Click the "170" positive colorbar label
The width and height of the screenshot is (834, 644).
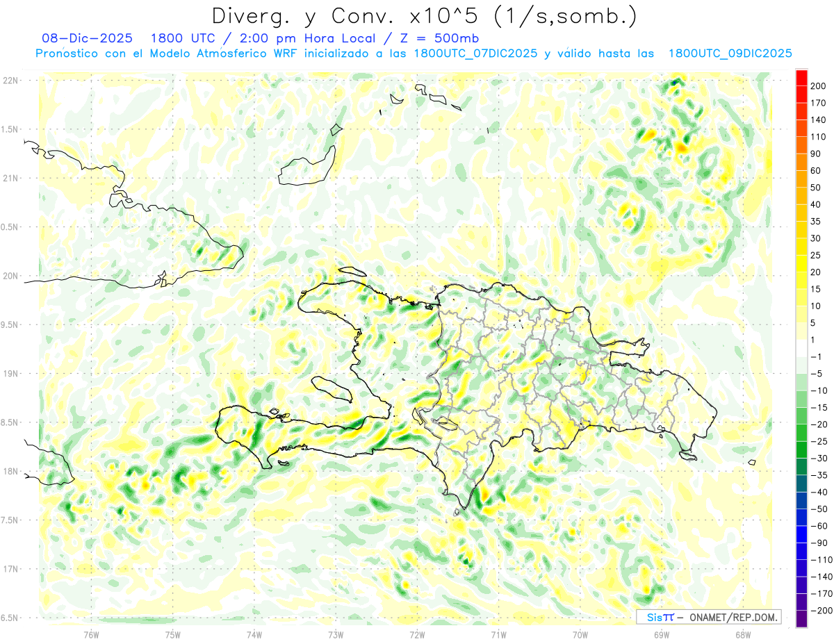click(819, 103)
